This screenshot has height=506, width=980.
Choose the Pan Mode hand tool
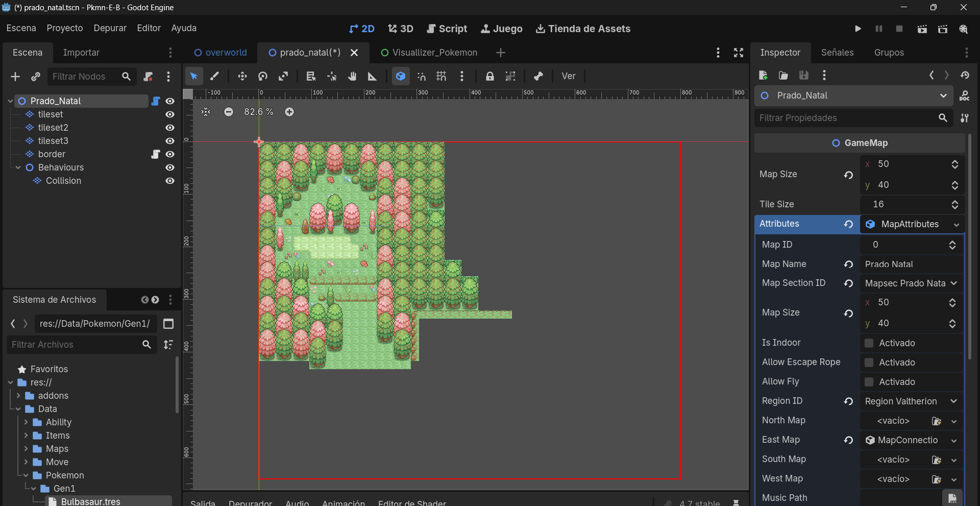(352, 76)
